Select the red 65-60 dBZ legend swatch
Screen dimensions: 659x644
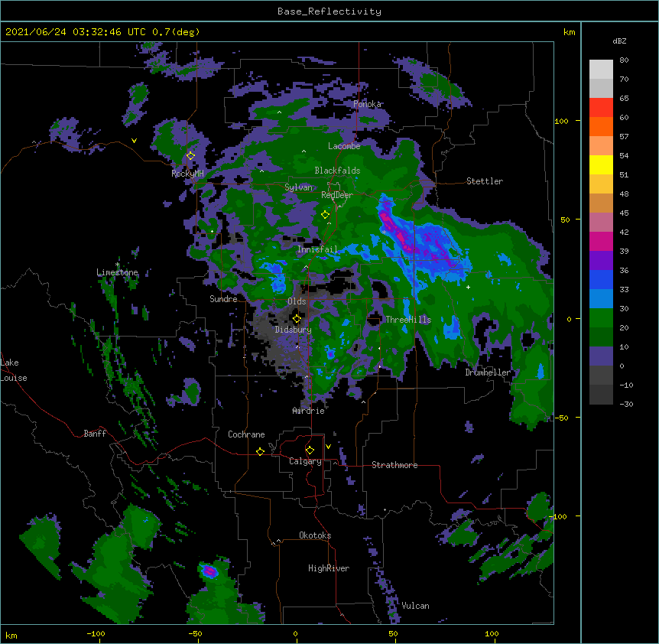click(x=601, y=108)
